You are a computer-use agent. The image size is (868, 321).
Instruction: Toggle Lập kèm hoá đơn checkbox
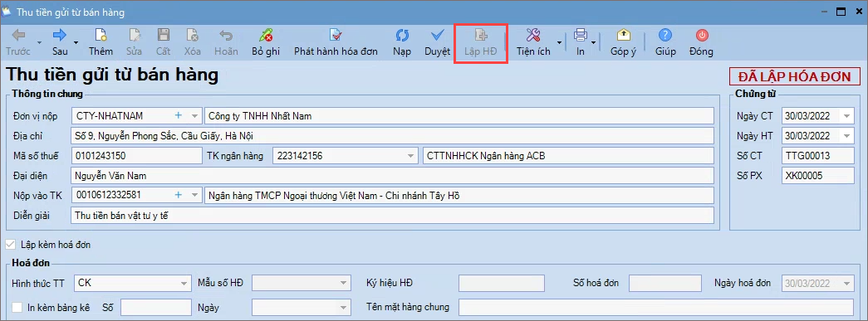coord(10,244)
